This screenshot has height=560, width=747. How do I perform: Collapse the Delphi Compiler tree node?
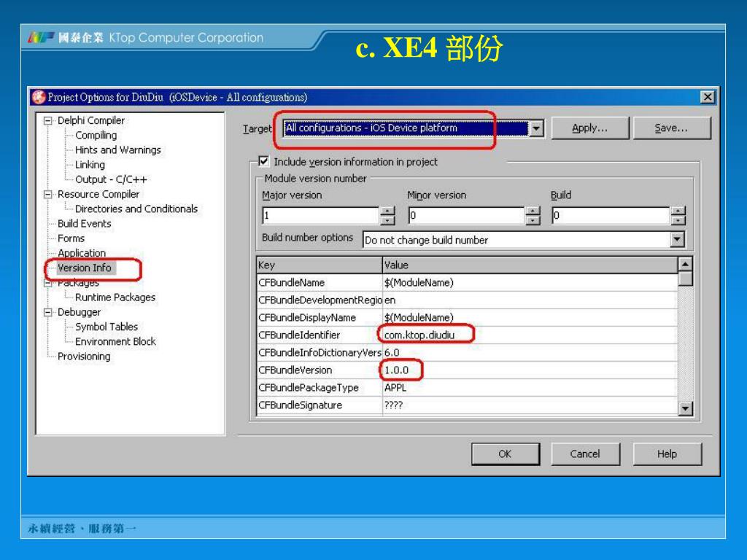(47, 121)
